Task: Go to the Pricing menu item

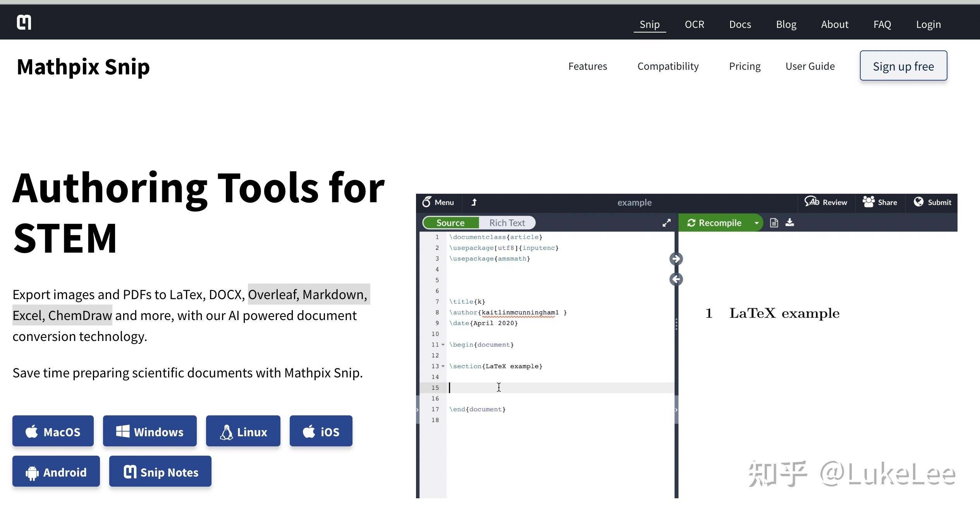Action: click(x=744, y=66)
